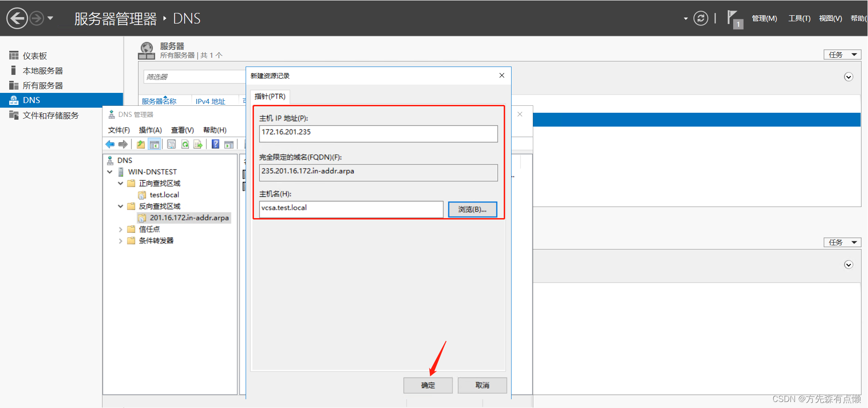Image resolution: width=868 pixels, height=408 pixels.
Task: Click the 取消 button
Action: 482,385
